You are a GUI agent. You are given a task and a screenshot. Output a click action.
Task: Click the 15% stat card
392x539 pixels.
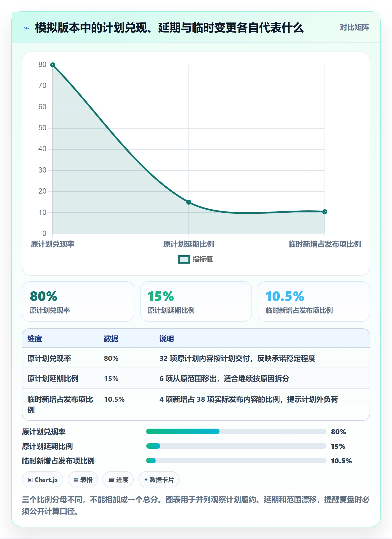pyautogui.click(x=196, y=301)
